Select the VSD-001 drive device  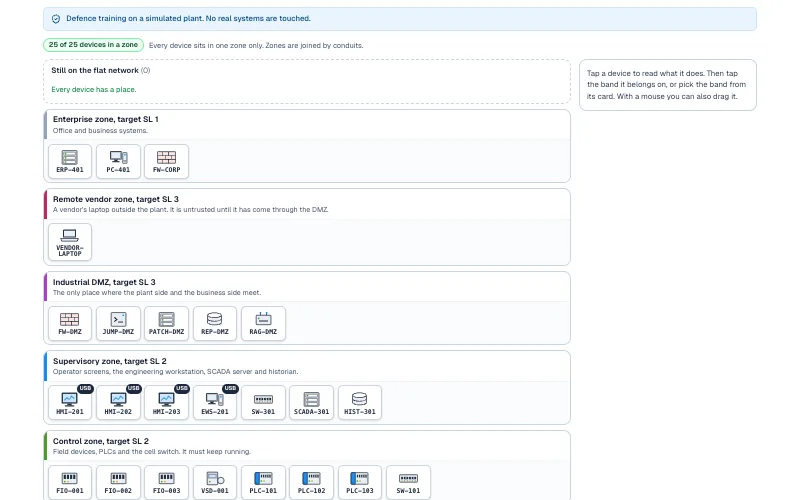click(x=215, y=483)
